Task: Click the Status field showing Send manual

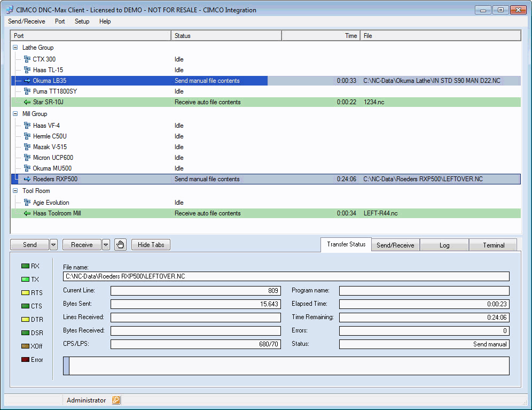Action: [x=425, y=344]
